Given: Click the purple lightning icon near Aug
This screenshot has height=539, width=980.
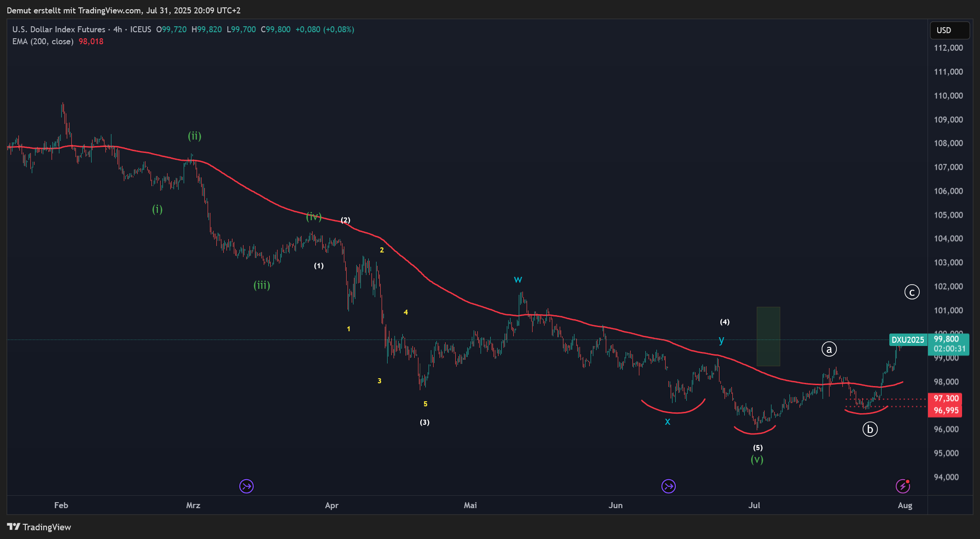Looking at the screenshot, I should (x=903, y=486).
